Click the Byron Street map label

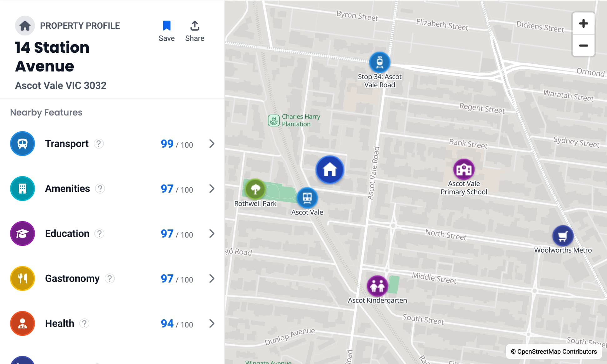tap(357, 16)
